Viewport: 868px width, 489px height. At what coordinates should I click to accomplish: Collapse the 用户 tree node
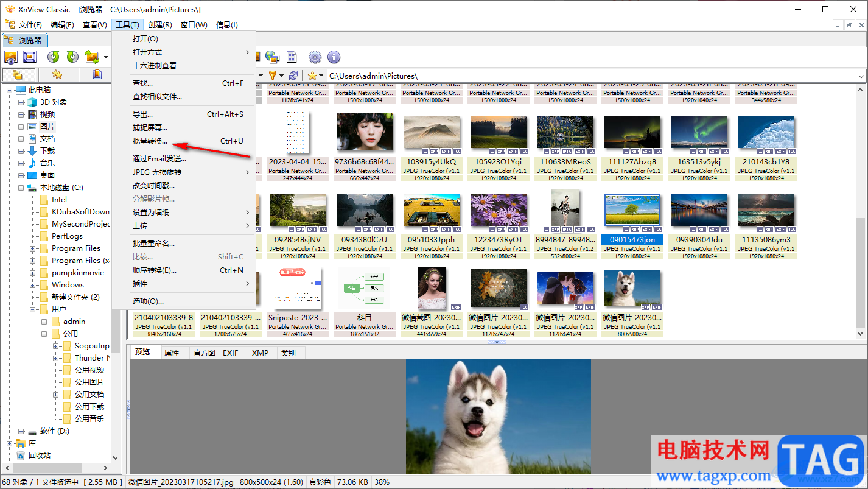[x=33, y=309]
